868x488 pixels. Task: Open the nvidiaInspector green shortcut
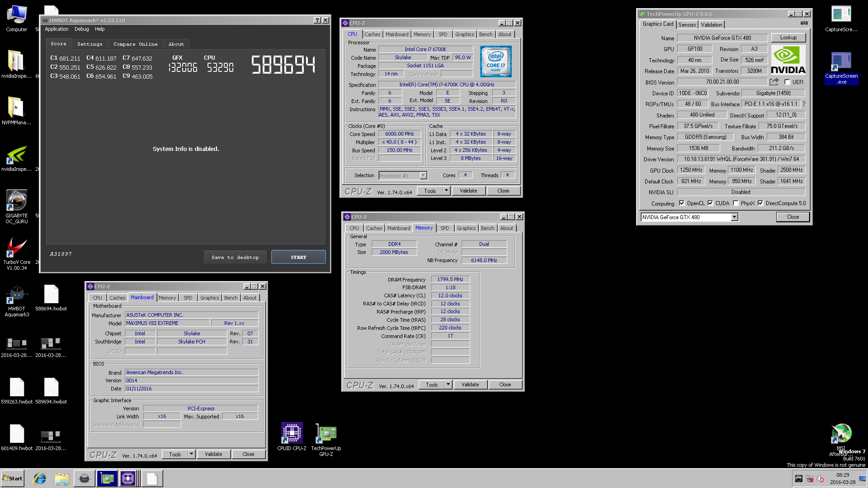(x=17, y=158)
